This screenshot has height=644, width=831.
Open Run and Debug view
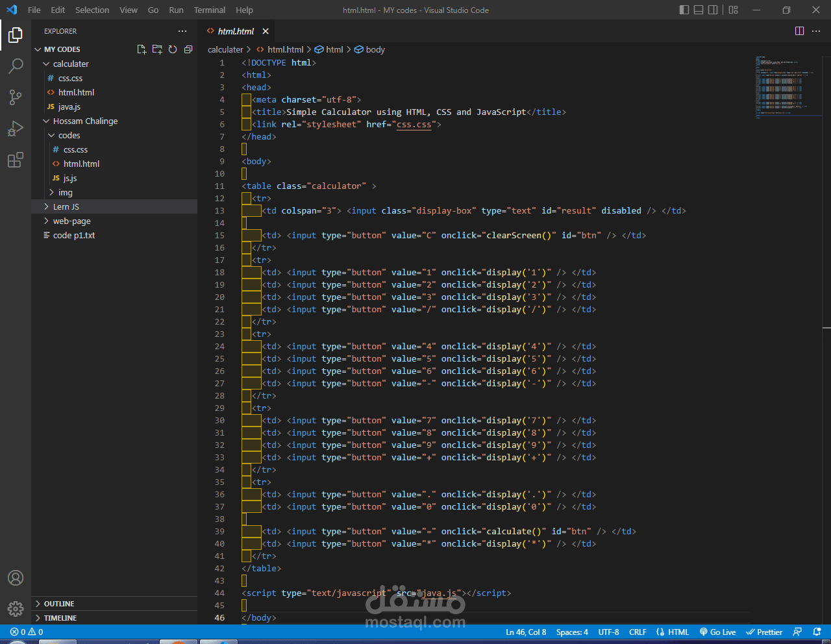pos(16,129)
